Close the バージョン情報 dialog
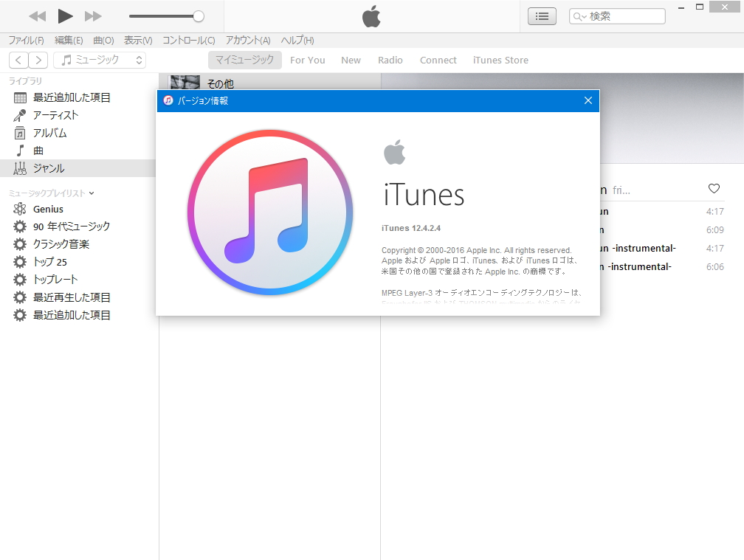The height and width of the screenshot is (560, 744). 588,100
